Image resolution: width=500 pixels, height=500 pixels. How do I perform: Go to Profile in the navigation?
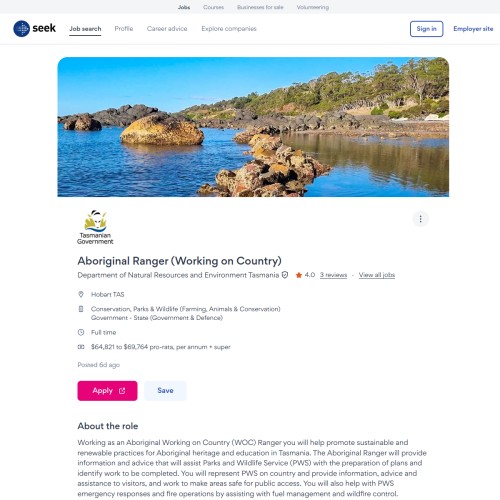[x=124, y=29]
